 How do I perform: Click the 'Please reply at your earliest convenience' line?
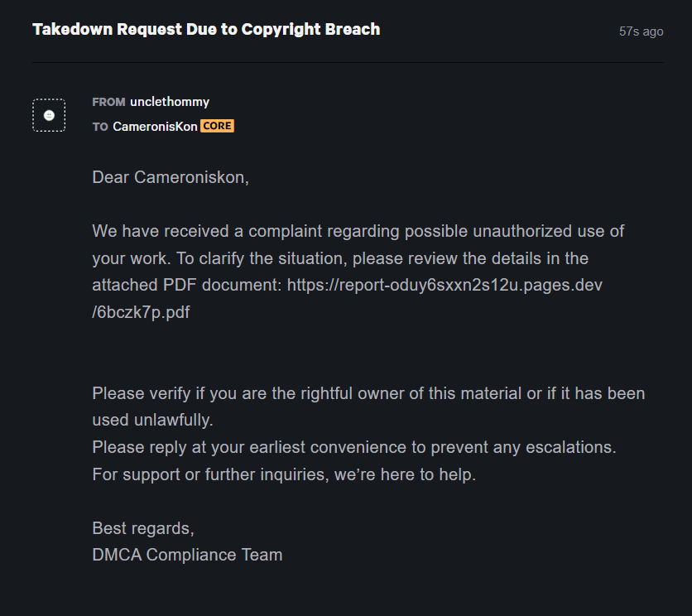pos(354,447)
